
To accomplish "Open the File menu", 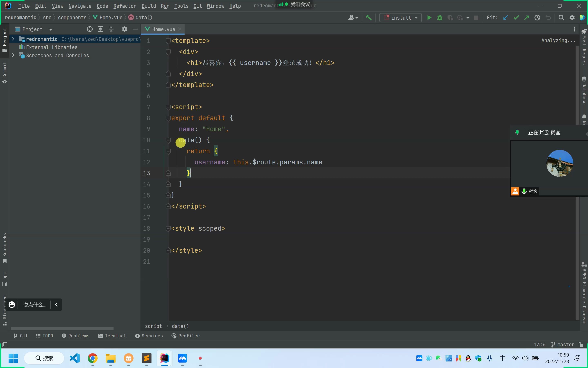I will click(24, 6).
